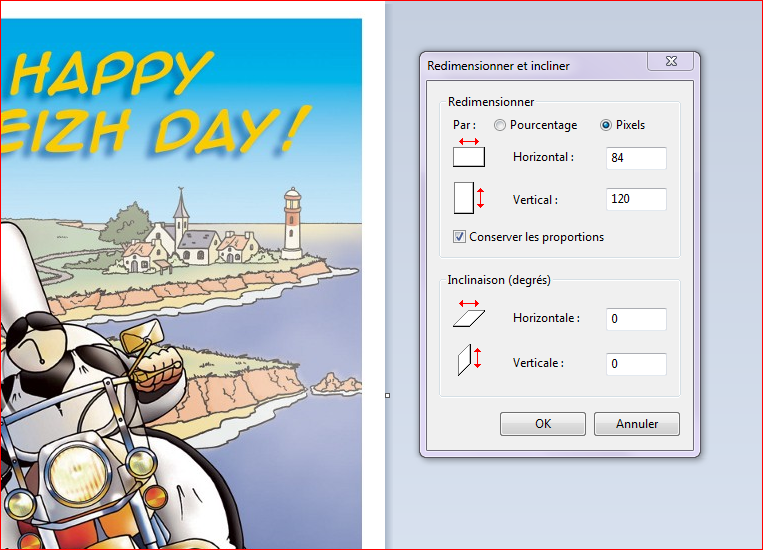Click the Horizontale : label

pos(546,318)
